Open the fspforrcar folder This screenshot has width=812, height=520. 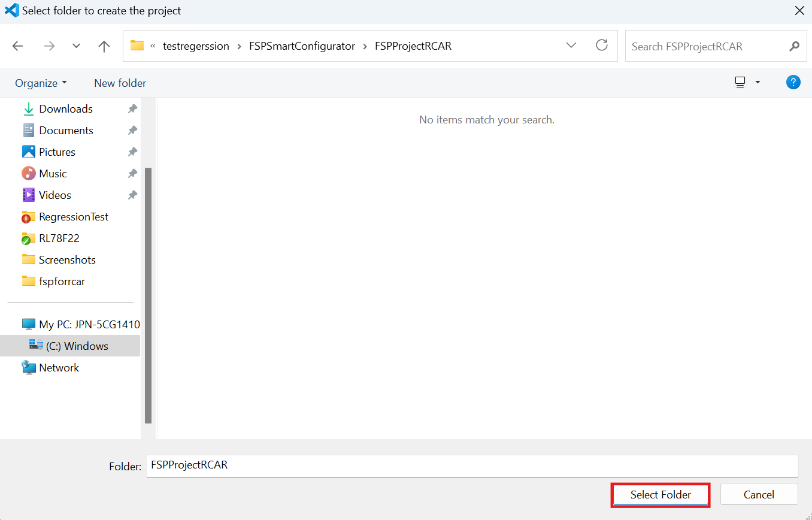click(x=62, y=282)
